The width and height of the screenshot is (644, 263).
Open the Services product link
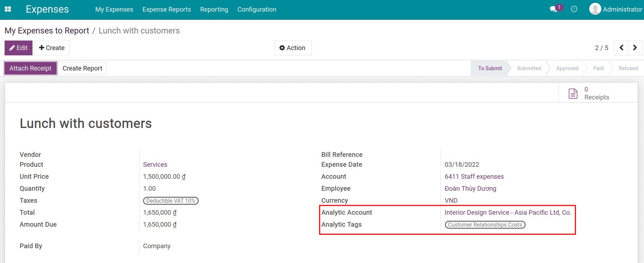[x=155, y=165]
